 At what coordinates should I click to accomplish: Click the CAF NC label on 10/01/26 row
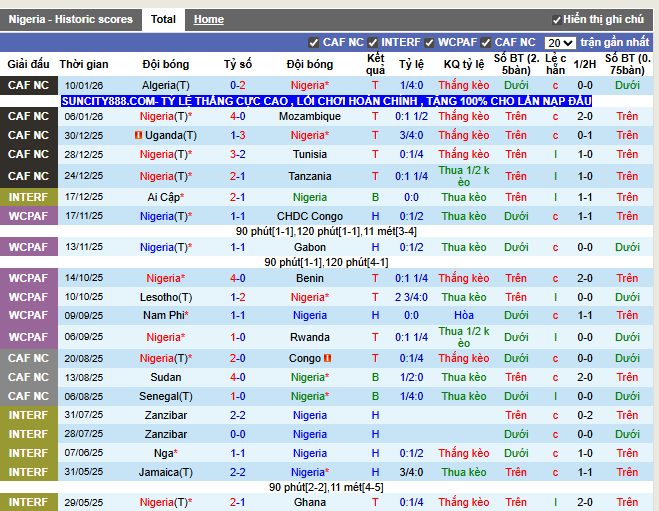tap(29, 85)
